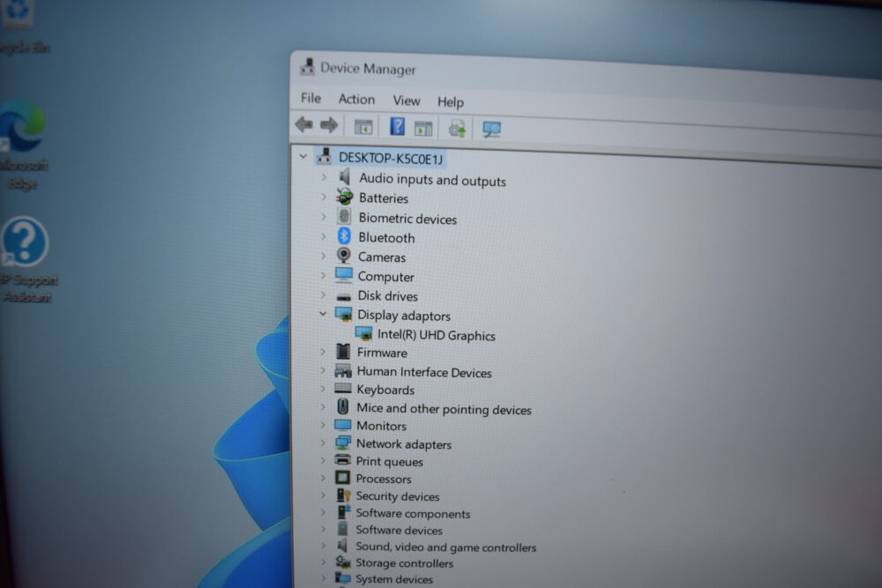
Task: Click the Update device driver toolbar icon
Action: (457, 130)
